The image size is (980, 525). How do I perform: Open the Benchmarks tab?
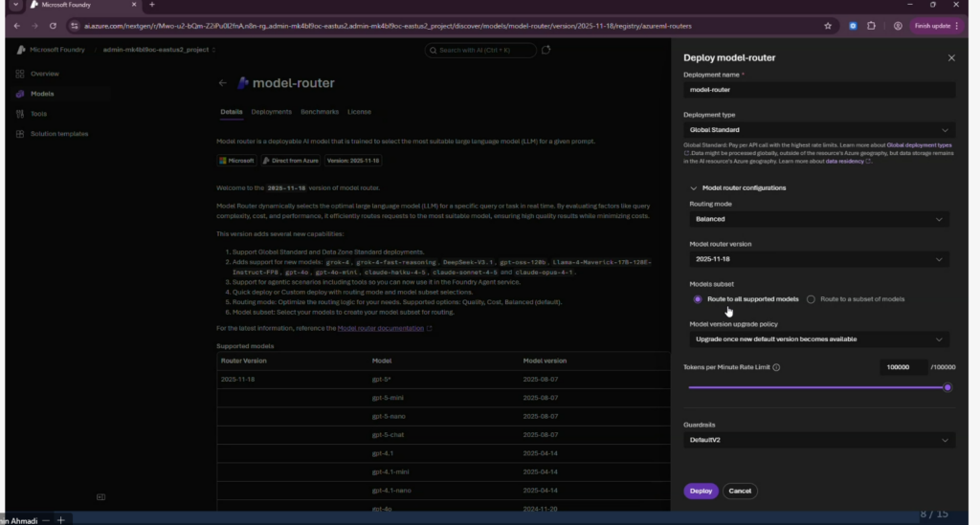click(x=320, y=112)
